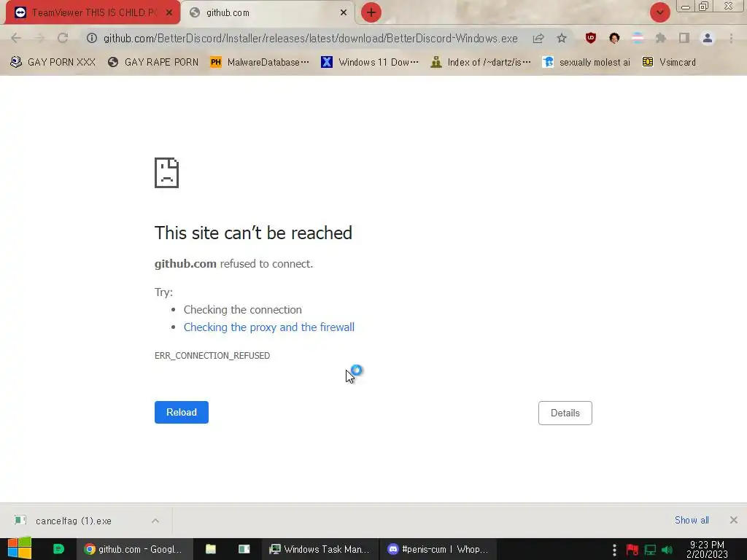Click the red flag tray icon
Screen dimensions: 747x560
coord(632,550)
